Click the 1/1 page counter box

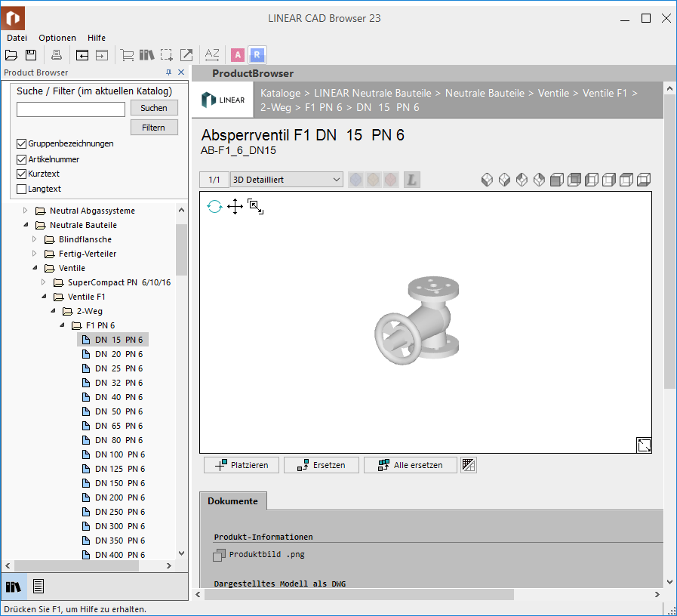[214, 180]
